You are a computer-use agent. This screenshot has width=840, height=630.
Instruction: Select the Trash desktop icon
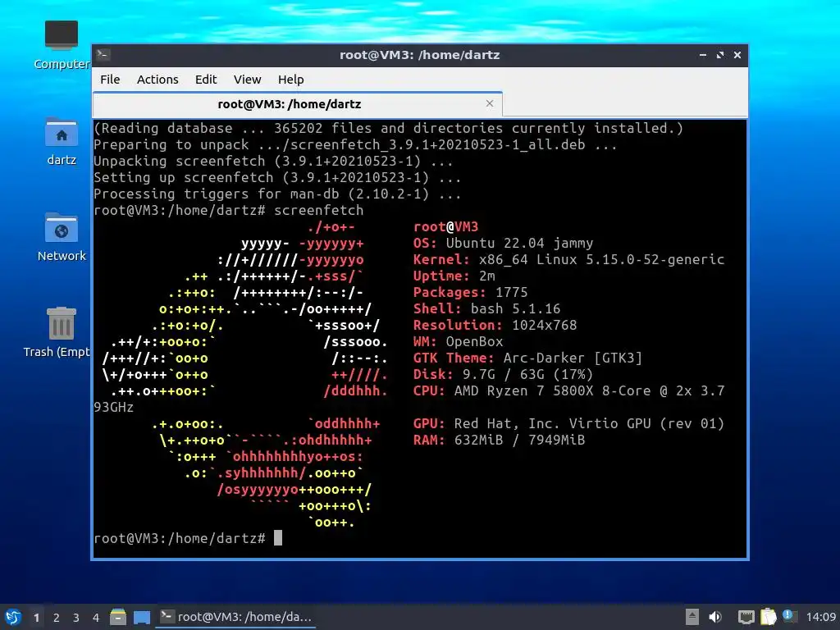tap(57, 332)
